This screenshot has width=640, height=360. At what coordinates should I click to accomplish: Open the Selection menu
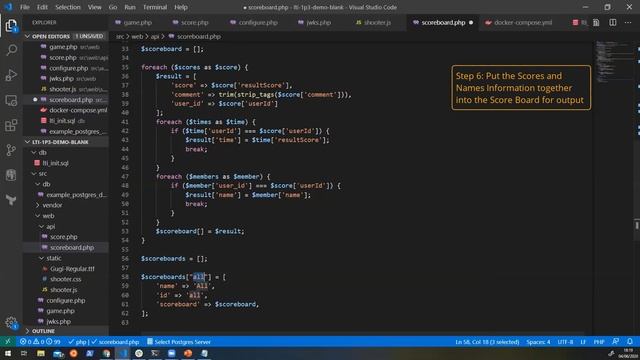(x=68, y=7)
